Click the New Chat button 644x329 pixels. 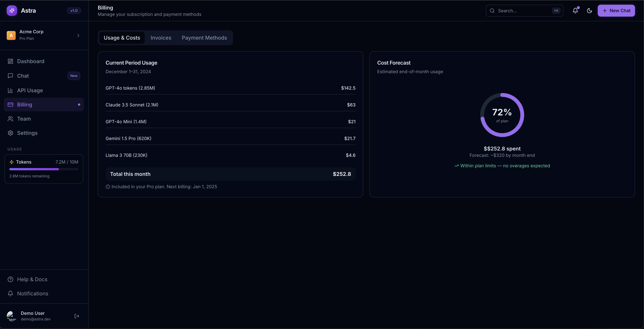tap(616, 10)
